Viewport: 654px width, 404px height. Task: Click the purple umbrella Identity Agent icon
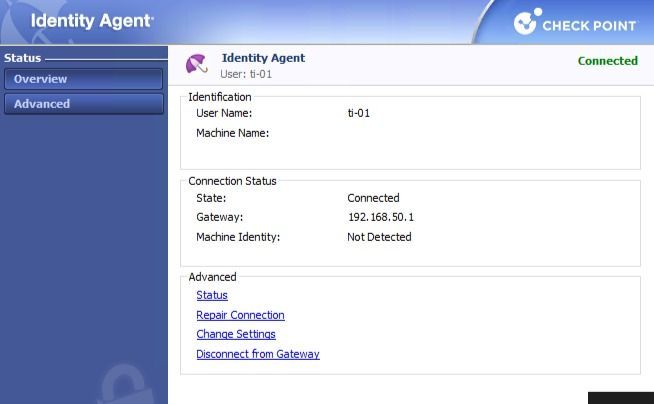pyautogui.click(x=197, y=64)
